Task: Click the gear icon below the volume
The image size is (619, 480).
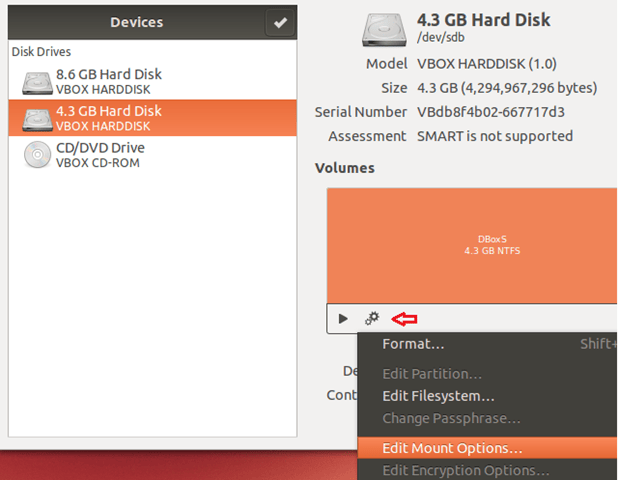Action: 372,318
